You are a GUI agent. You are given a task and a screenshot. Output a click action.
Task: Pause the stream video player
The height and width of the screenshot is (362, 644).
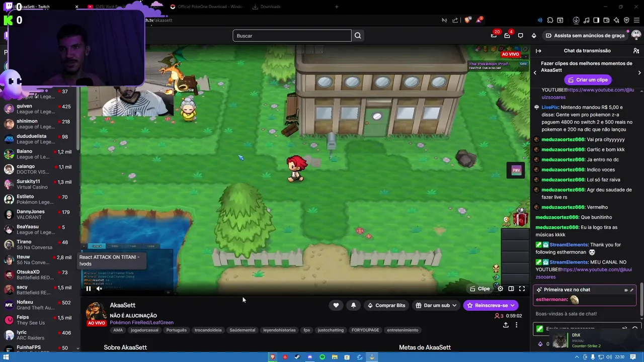(x=89, y=289)
